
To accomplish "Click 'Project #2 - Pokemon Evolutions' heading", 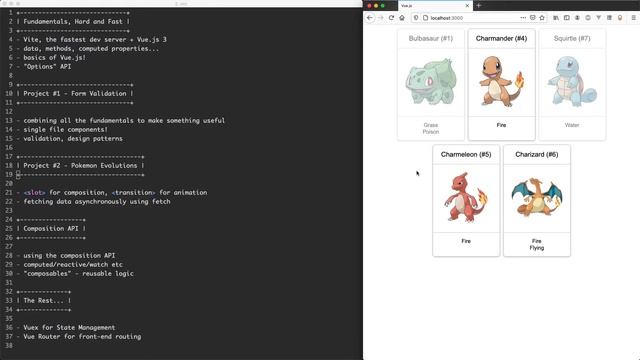I will tap(80, 165).
